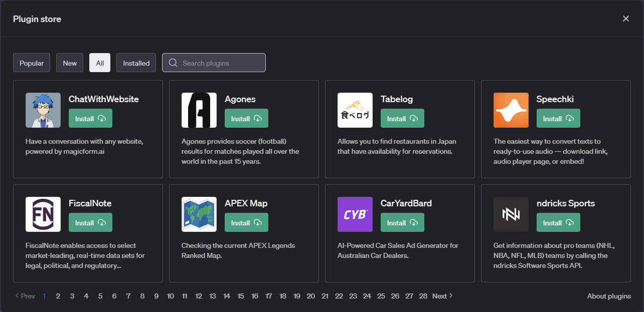Click the magnifier icon in search box
Image resolution: width=644 pixels, height=312 pixels.
point(173,63)
